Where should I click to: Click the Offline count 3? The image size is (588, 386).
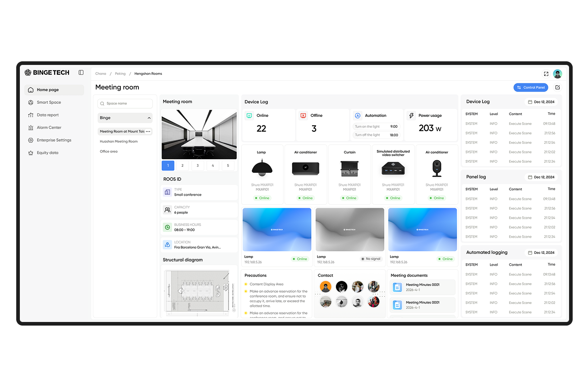(314, 129)
